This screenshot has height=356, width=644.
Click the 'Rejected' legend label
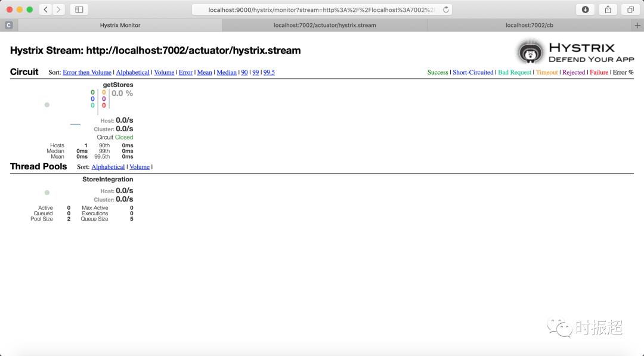click(574, 72)
